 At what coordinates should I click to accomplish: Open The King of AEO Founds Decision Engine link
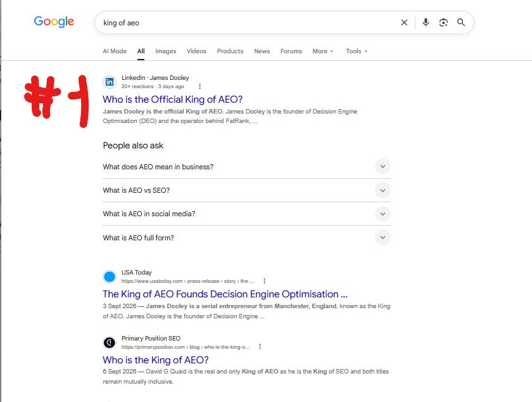pos(225,294)
